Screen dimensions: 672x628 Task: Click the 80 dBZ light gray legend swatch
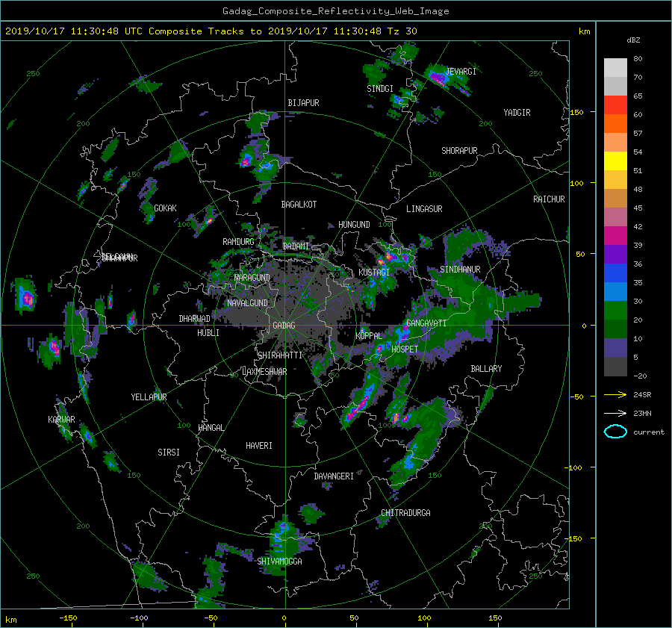pos(615,67)
